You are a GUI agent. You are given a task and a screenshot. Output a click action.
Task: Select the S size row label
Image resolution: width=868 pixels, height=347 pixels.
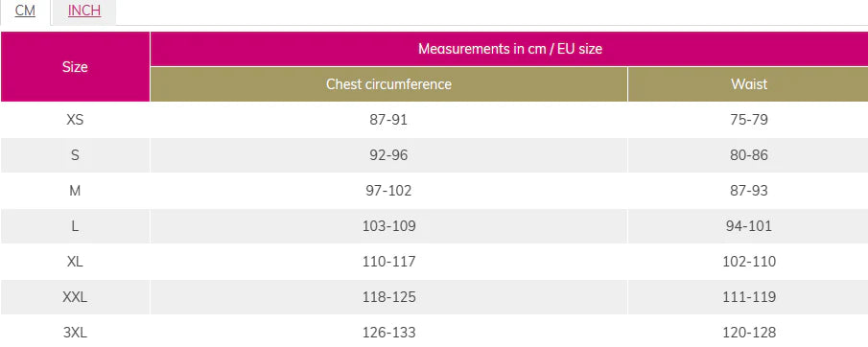(75, 155)
